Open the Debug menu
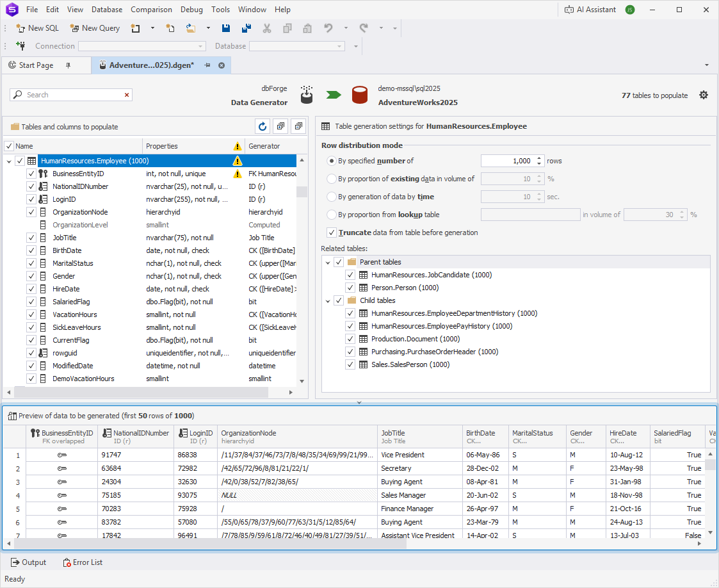The width and height of the screenshot is (719, 588). pyautogui.click(x=191, y=10)
